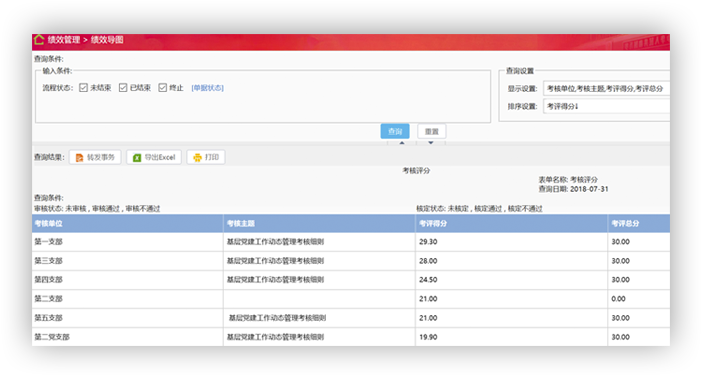This screenshot has width=702, height=380.
Task: Click the orange 转发事务 forward icon
Action: point(79,158)
